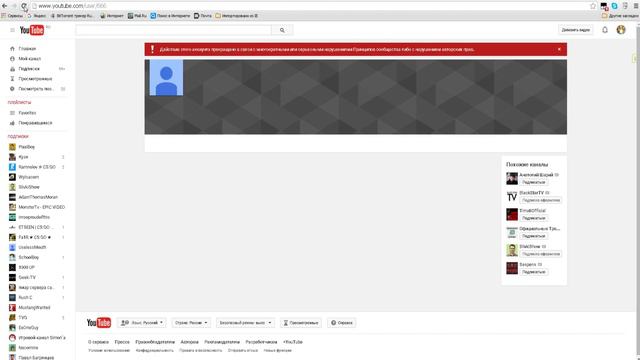
Task: Click the first similar channel's avatar
Action: point(512,178)
